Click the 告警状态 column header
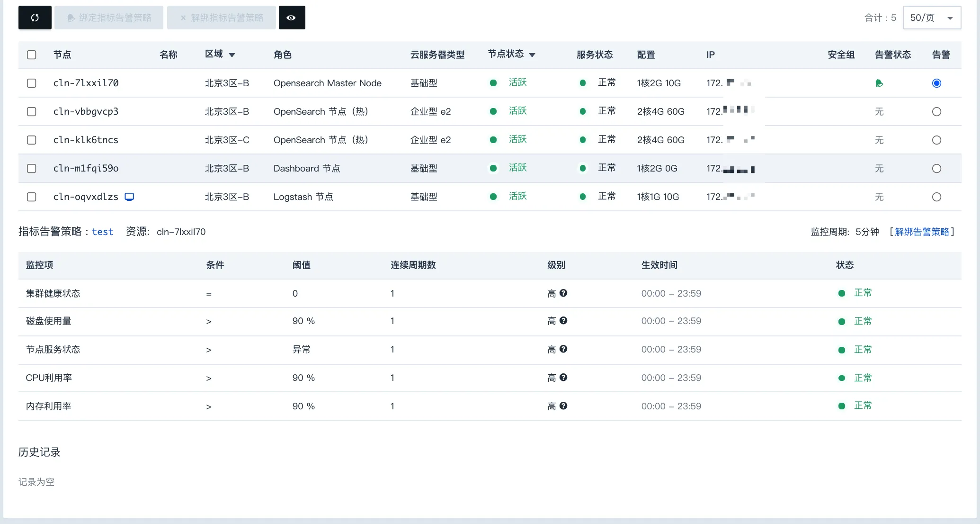Viewport: 980px width, 524px height. click(893, 54)
